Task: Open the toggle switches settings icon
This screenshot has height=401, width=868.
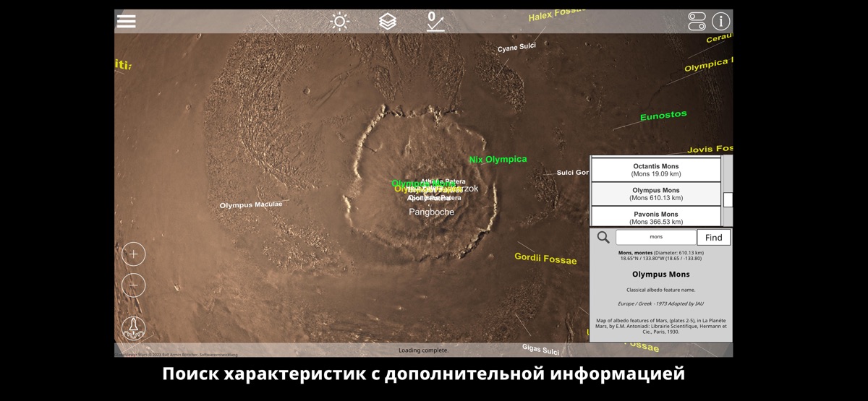Action: pos(697,21)
